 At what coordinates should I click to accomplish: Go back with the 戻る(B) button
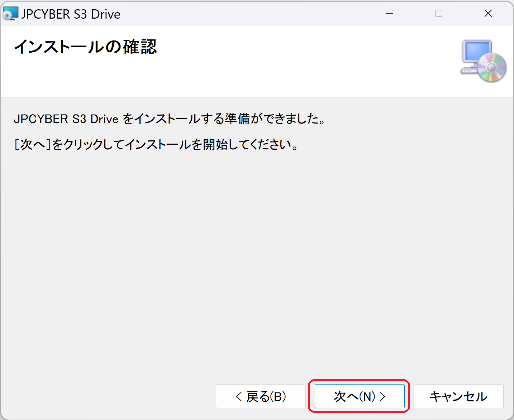(x=261, y=396)
